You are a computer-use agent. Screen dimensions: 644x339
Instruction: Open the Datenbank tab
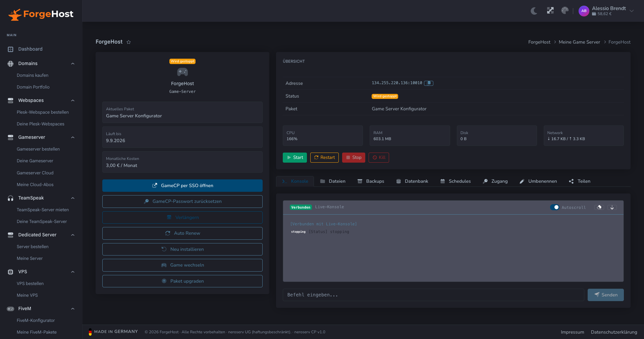tap(412, 181)
